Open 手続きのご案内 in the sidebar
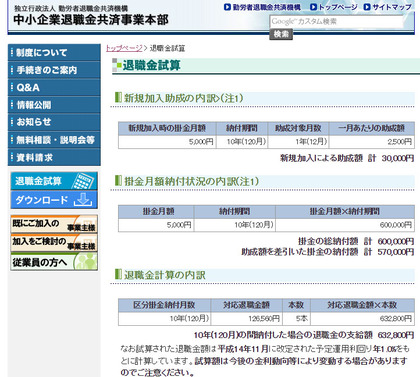This screenshot has height=377, width=420. pyautogui.click(x=54, y=70)
